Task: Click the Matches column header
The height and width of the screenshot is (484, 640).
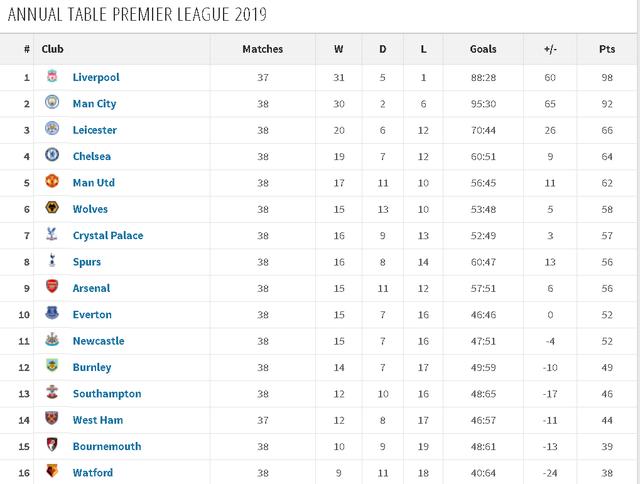Action: [x=262, y=49]
